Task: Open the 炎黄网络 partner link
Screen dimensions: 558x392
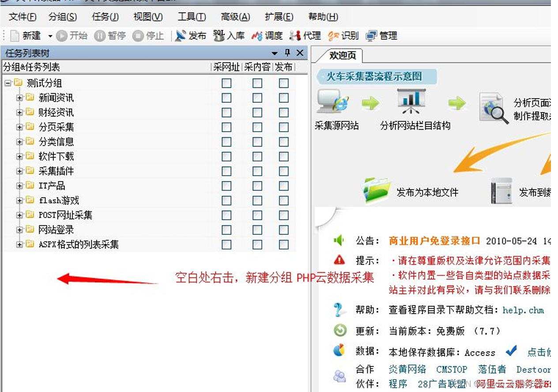Action: coord(407,369)
